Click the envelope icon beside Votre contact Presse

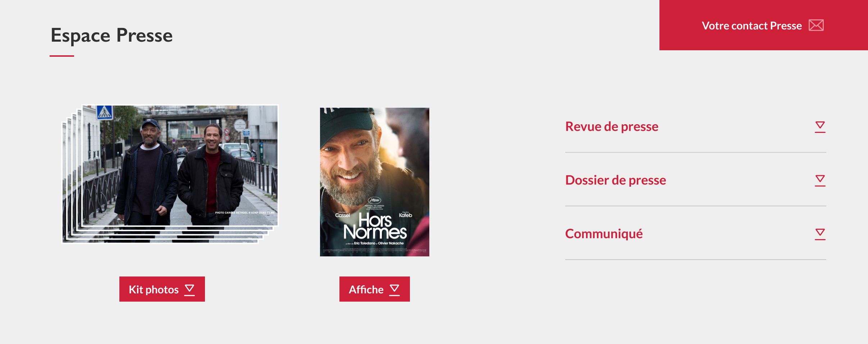[816, 25]
